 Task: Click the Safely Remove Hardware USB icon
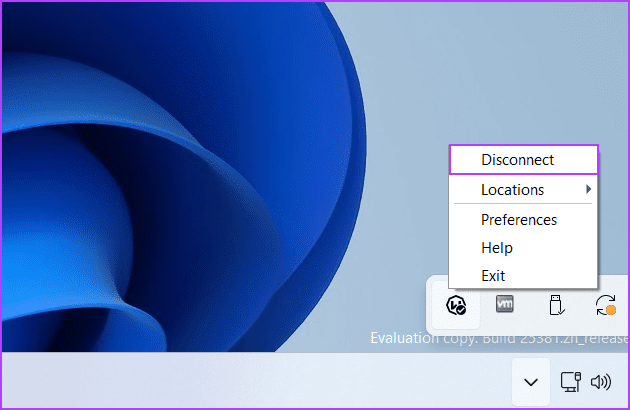pos(556,305)
